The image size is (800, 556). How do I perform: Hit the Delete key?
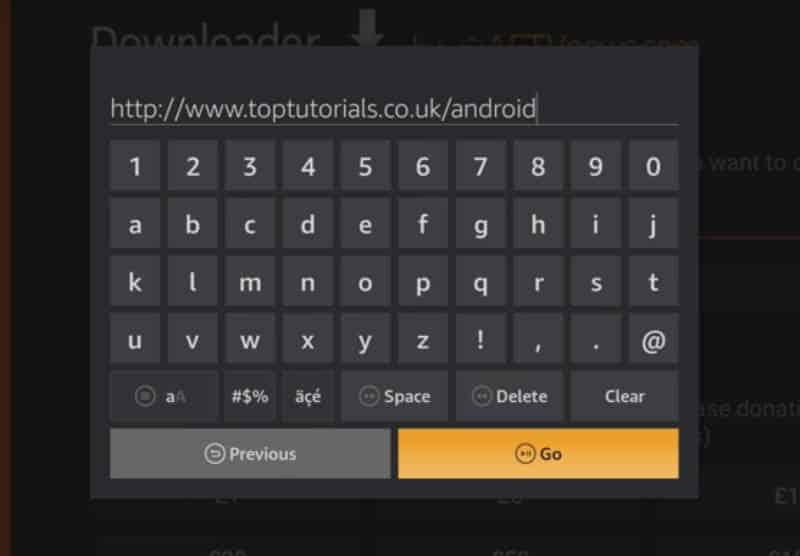click(x=509, y=396)
